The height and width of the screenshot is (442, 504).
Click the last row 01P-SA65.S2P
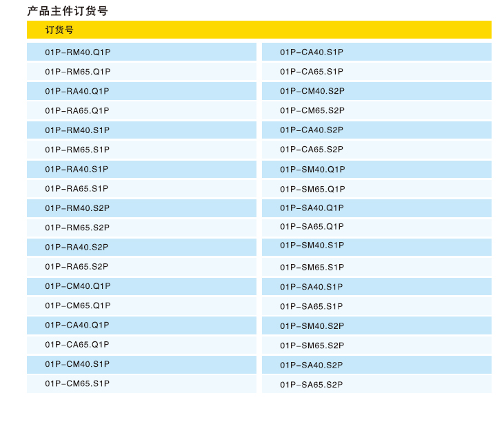(311, 385)
